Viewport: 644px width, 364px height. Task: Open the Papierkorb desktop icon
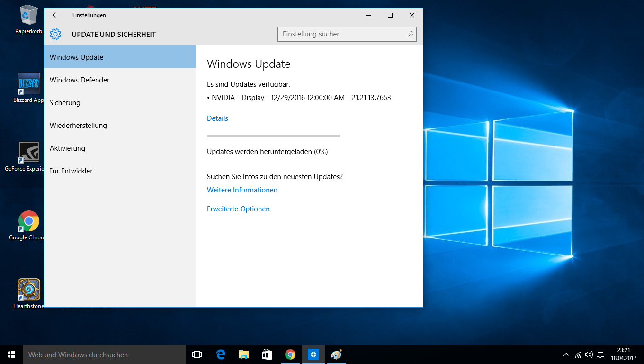[x=28, y=20]
